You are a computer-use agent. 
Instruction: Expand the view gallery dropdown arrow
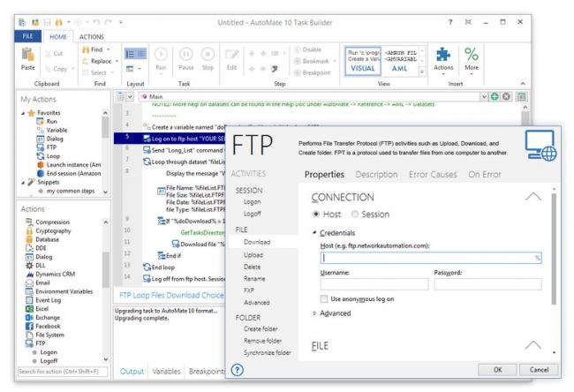coord(422,72)
